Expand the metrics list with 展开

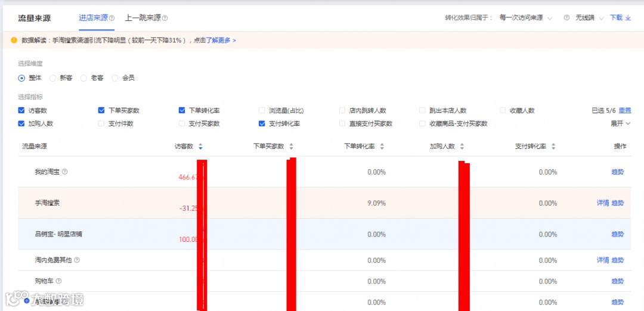(620, 123)
